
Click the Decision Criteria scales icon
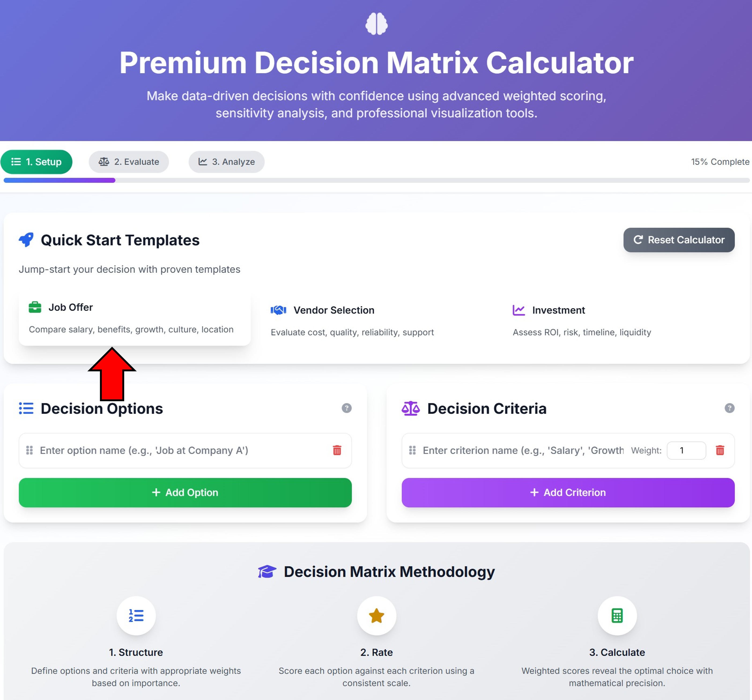[x=410, y=408]
